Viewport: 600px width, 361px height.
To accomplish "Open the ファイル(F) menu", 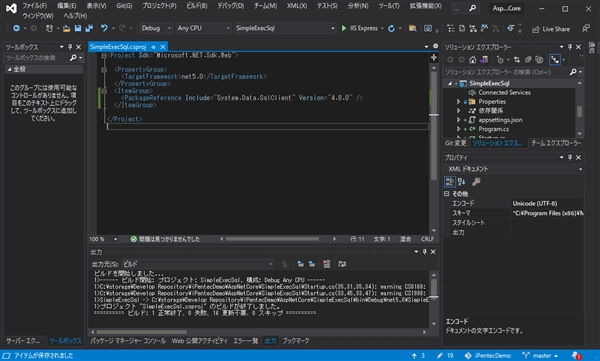I will click(x=34, y=6).
